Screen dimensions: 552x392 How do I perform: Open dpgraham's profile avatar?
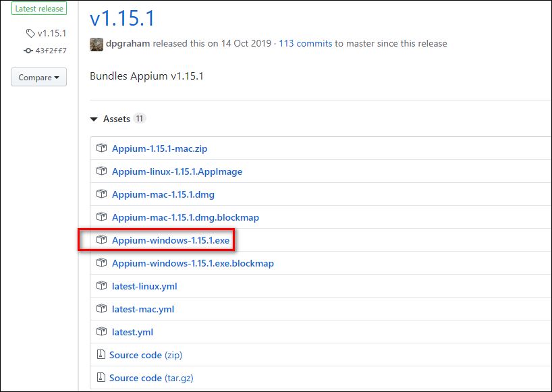[x=95, y=43]
